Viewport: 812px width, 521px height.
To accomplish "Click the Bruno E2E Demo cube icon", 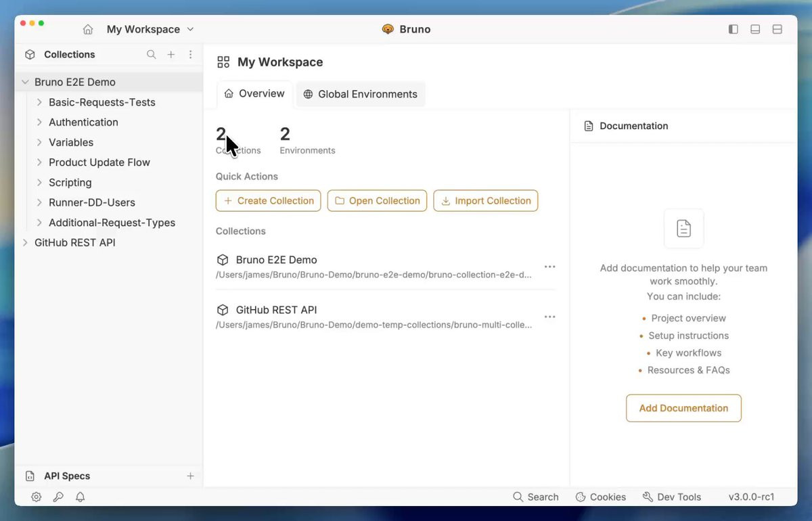I will [x=223, y=260].
